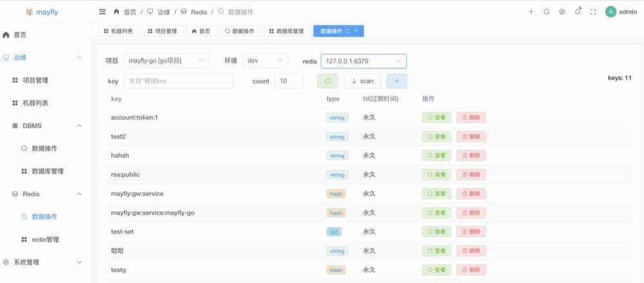View the rsa:public key

(x=436, y=175)
